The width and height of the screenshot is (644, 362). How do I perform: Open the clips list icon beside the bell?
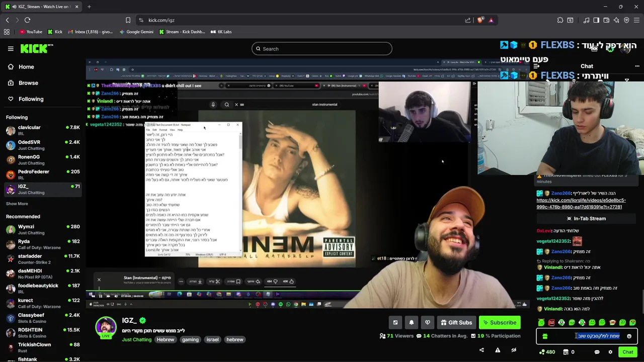[395, 323]
